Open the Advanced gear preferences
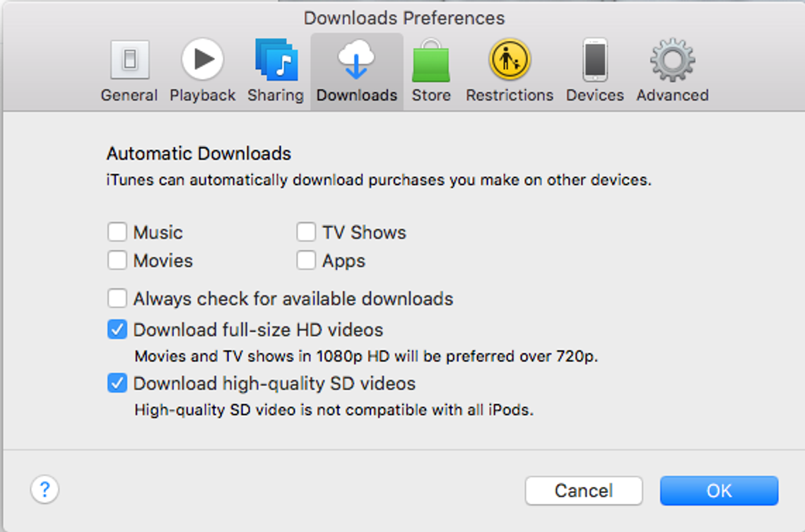Screen dimensions: 805x532 [673, 70]
